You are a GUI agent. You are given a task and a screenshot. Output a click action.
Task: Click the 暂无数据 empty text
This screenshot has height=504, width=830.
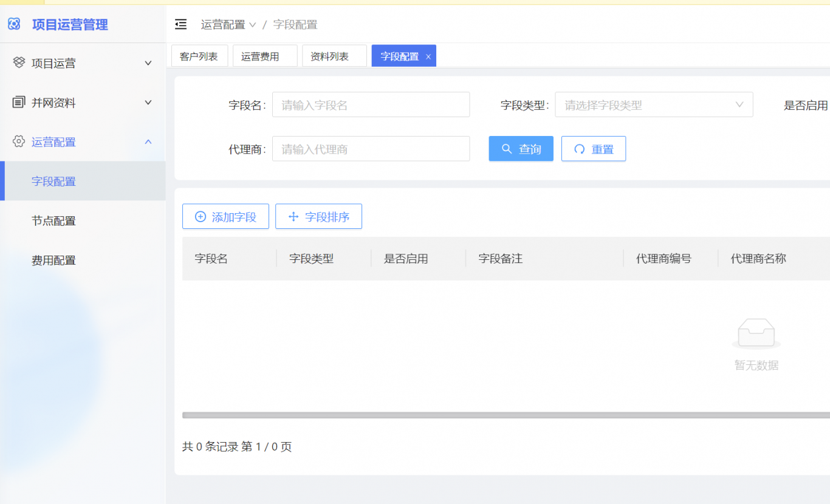point(756,366)
